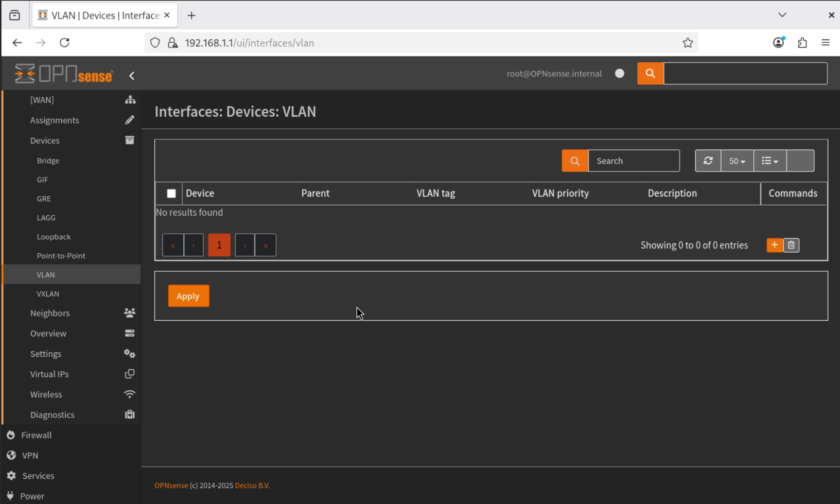
Task: Select VXLAN in the sidebar
Action: (48, 294)
